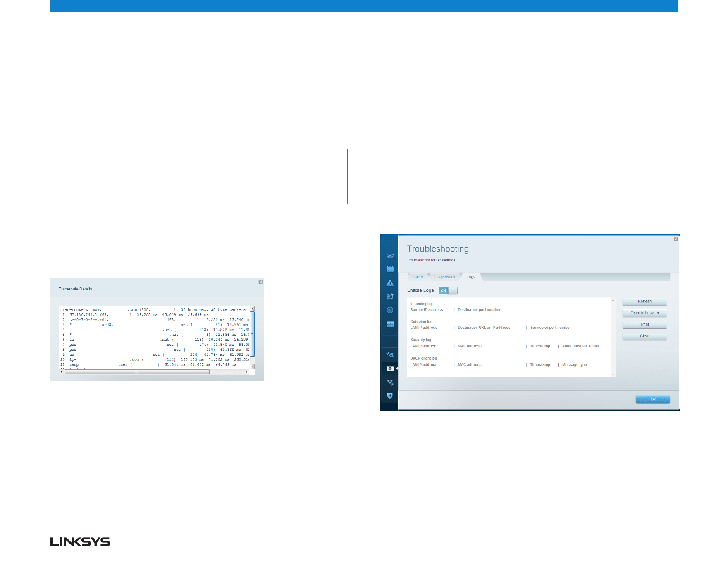
Task: Click traceroute vertical scroll-up arrow
Action: pos(252,309)
